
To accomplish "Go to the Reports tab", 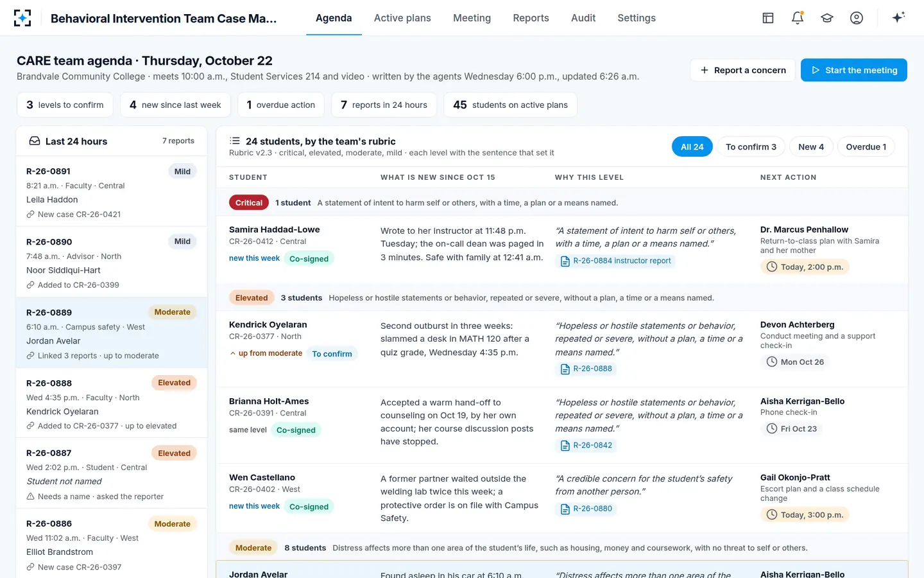I will [531, 18].
